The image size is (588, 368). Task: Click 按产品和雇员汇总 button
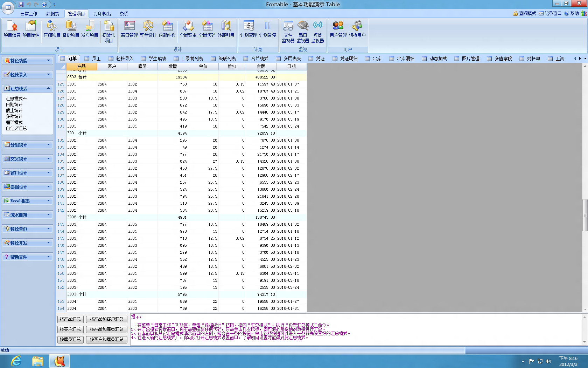click(x=107, y=329)
